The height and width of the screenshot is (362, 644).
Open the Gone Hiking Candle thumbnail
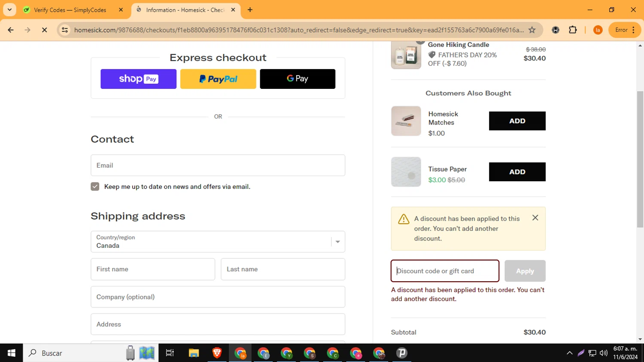coord(406,55)
